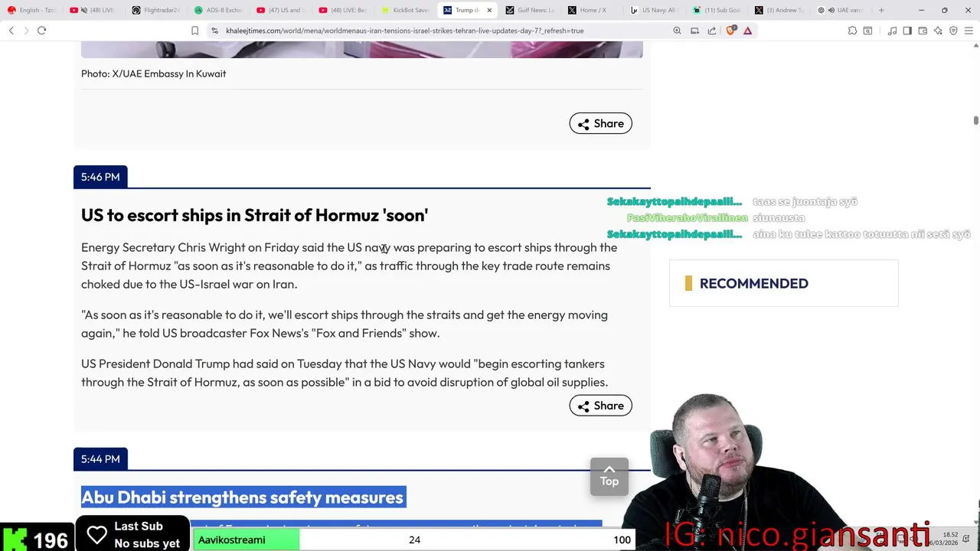Open the site settings icon beside the URL
This screenshot has width=980, height=551.
tap(214, 31)
